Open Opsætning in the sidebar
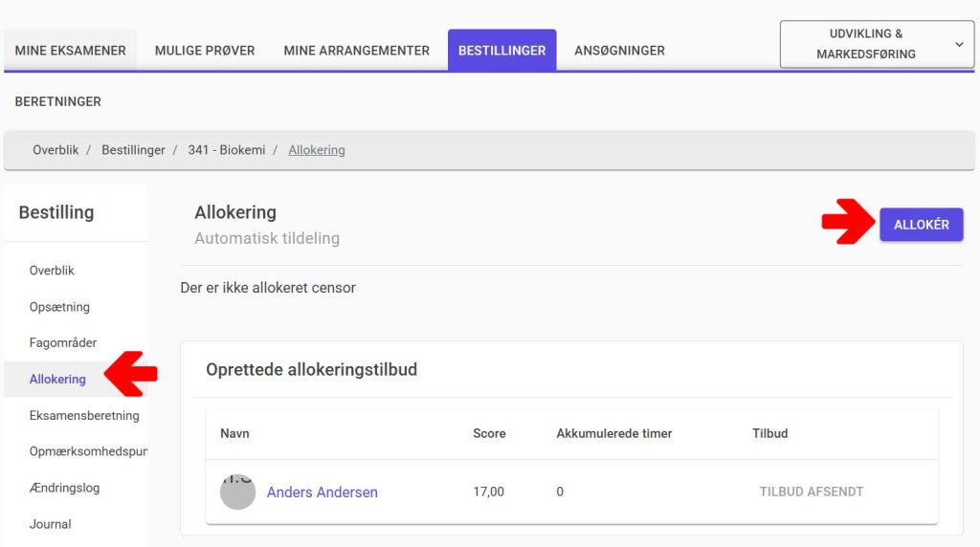980x547 pixels. pos(59,307)
